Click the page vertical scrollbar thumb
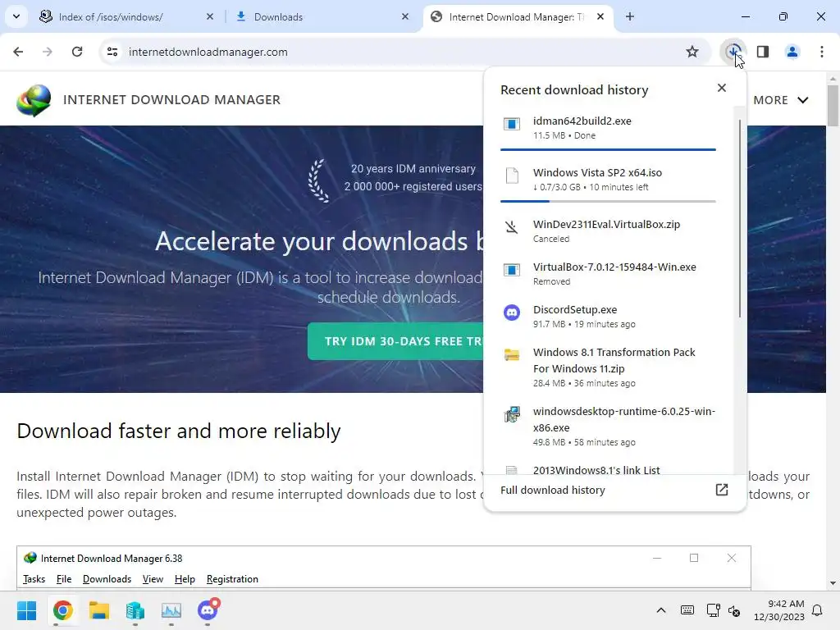 [x=833, y=105]
